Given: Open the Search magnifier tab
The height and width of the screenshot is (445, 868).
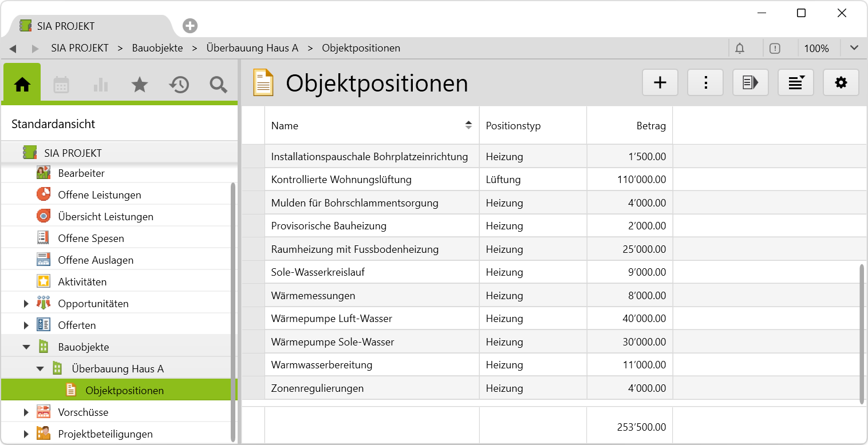Looking at the screenshot, I should (x=218, y=85).
